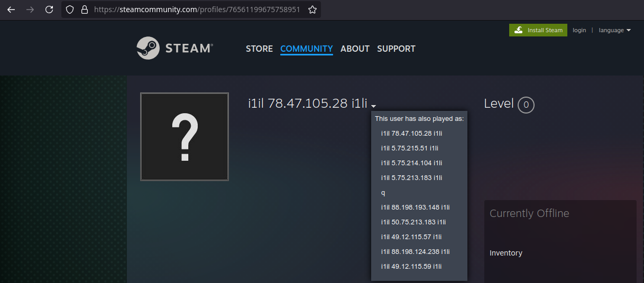This screenshot has height=283, width=644.
Task: Click the Steam logo
Action: tap(174, 48)
